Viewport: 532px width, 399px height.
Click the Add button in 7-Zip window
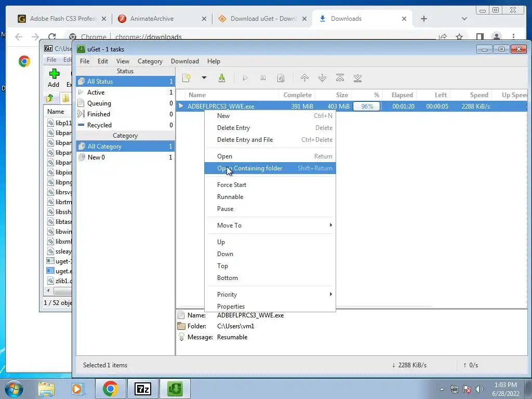54,78
